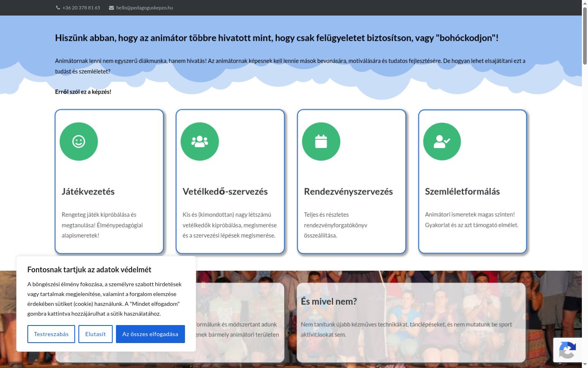Reject cookies with Elutasít button

pyautogui.click(x=96, y=334)
